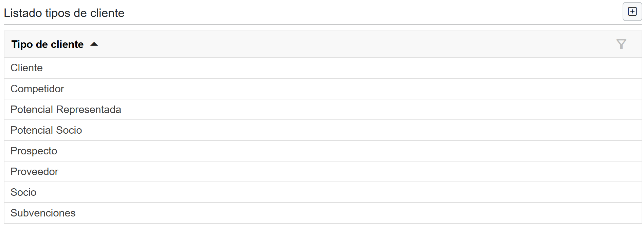Toggle the ascending sort arrow in header
Viewport: 644px width, 228px height.
coord(94,44)
